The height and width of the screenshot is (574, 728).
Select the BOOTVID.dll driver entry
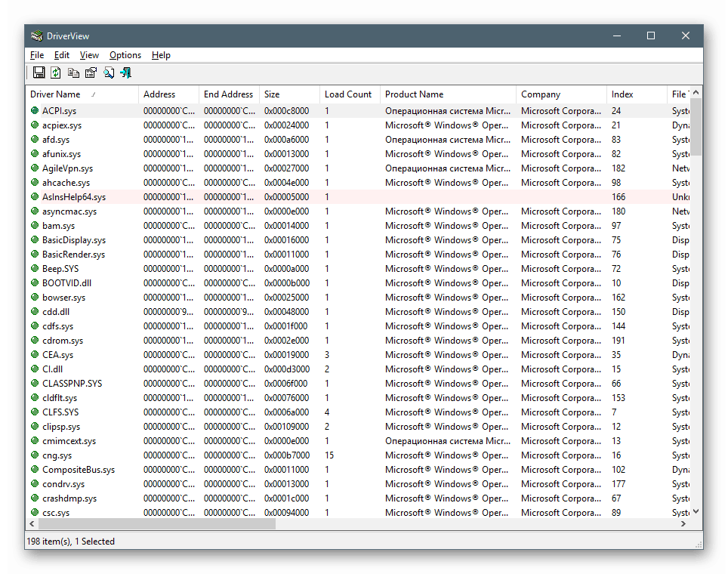(x=66, y=283)
